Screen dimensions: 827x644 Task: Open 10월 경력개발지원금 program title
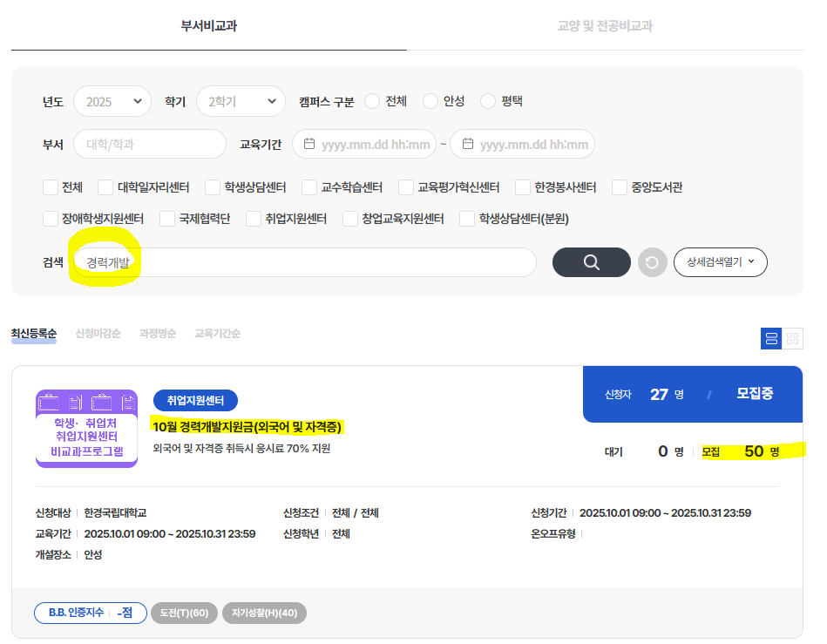(x=247, y=426)
